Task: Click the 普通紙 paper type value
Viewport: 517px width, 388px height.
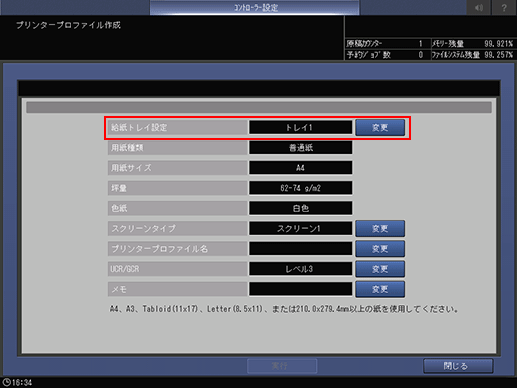Action: [301, 148]
